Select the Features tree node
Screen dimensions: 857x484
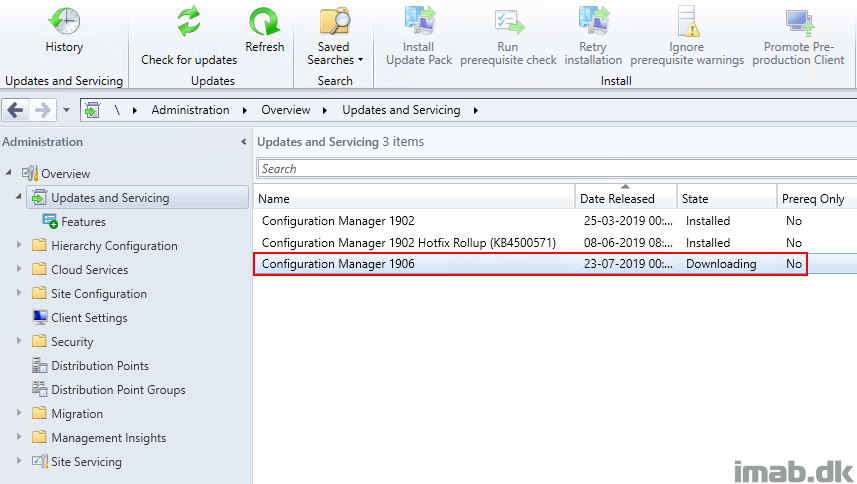click(x=83, y=222)
